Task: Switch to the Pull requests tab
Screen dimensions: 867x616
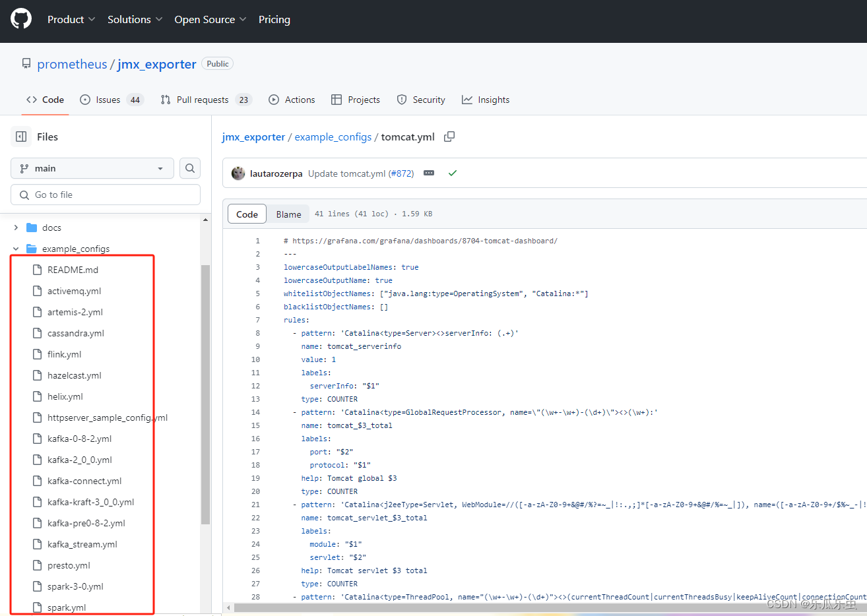Action: [206, 100]
